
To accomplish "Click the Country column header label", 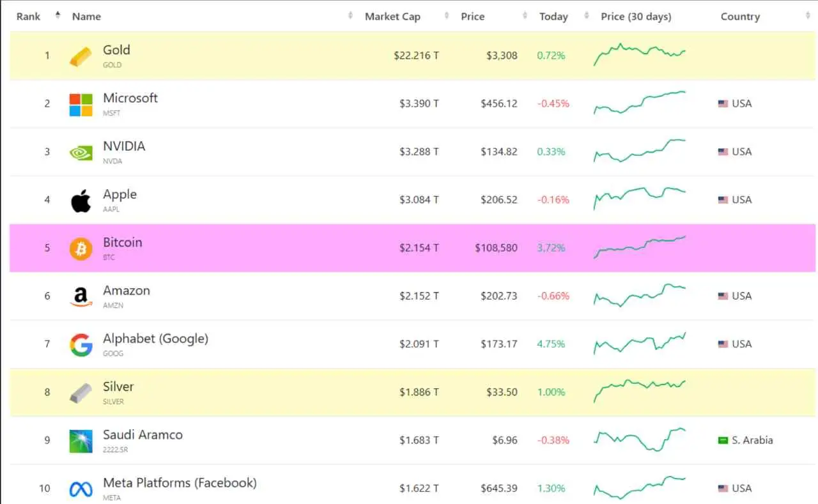I will click(740, 17).
